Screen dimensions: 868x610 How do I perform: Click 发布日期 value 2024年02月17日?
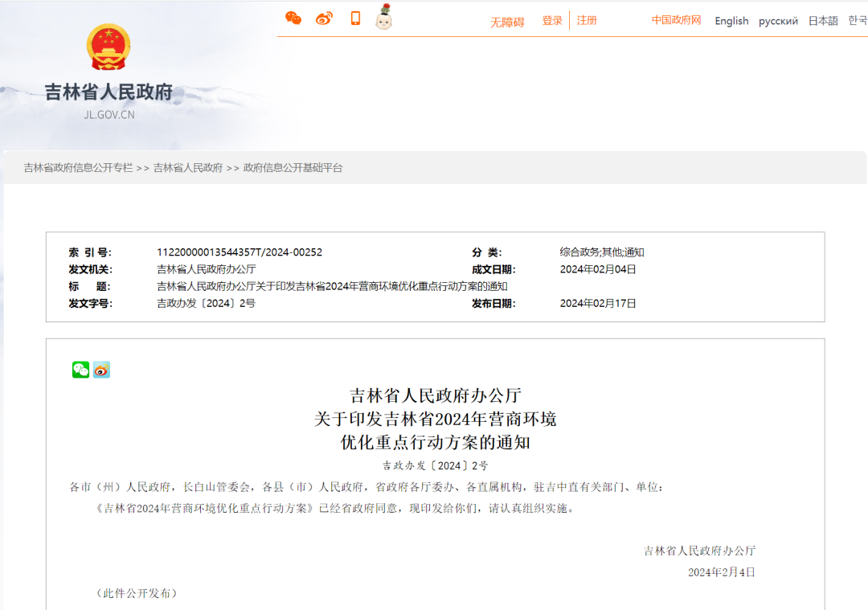tap(598, 303)
